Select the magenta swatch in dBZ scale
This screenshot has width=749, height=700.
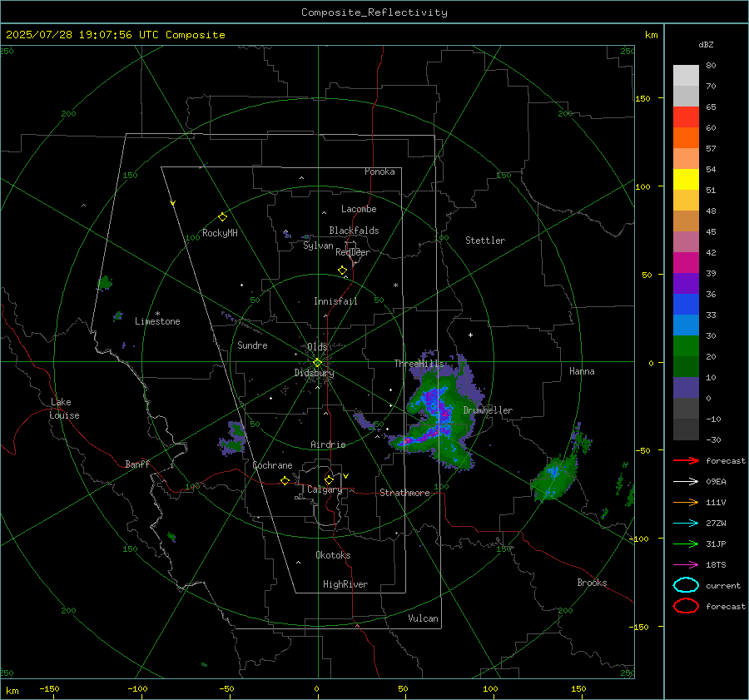686,262
